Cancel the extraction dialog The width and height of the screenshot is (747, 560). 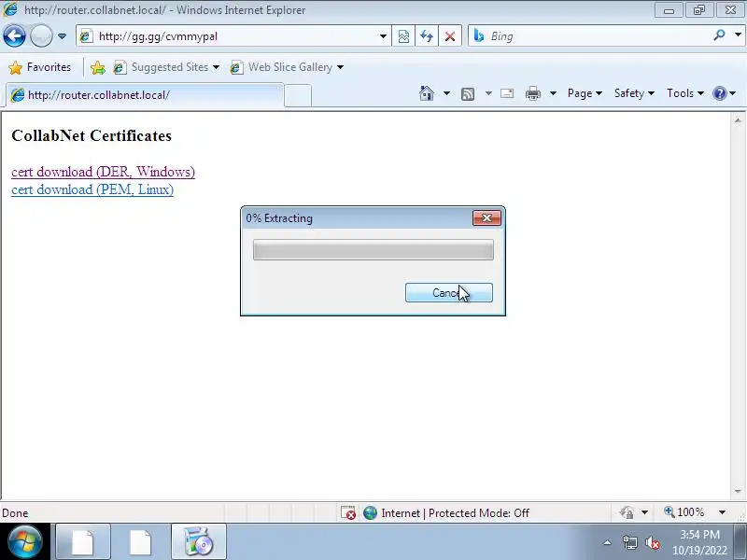(x=449, y=292)
